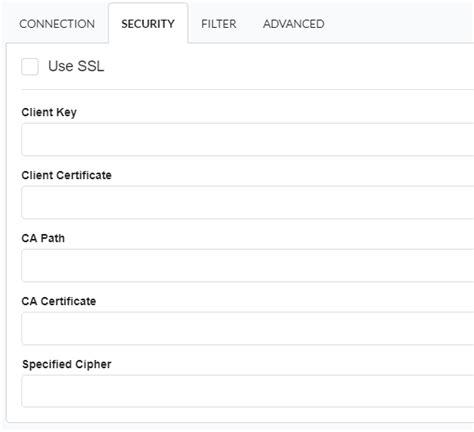Click blank area right of Use SSL label
The image size is (474, 432).
[287, 66]
